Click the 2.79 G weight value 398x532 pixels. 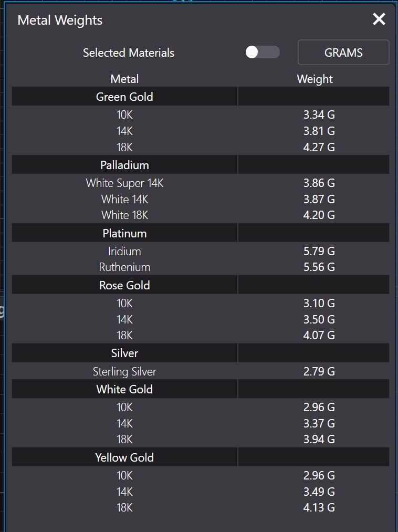319,372
